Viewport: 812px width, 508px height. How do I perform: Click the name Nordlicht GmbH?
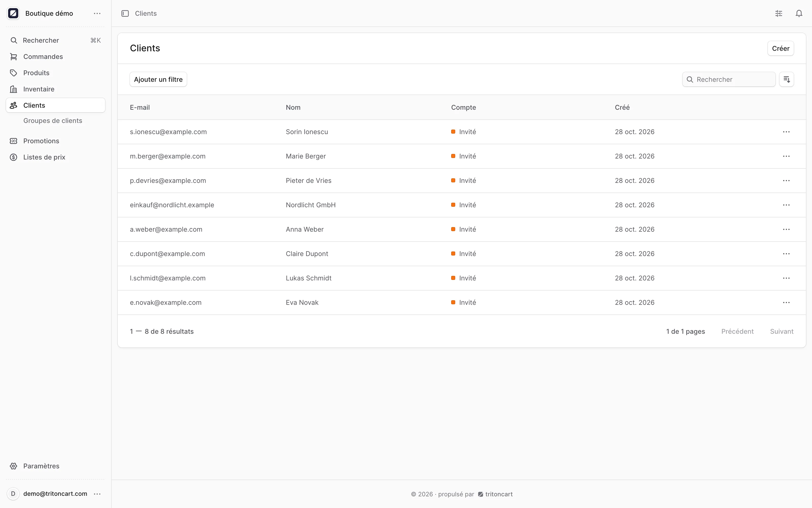coord(311,205)
